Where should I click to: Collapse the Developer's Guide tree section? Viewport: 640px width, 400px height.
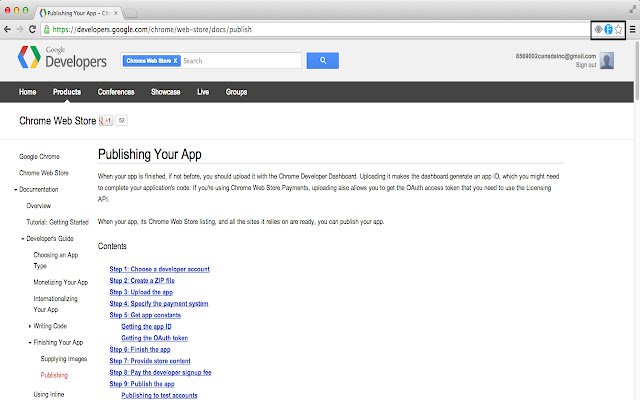pyautogui.click(x=23, y=239)
